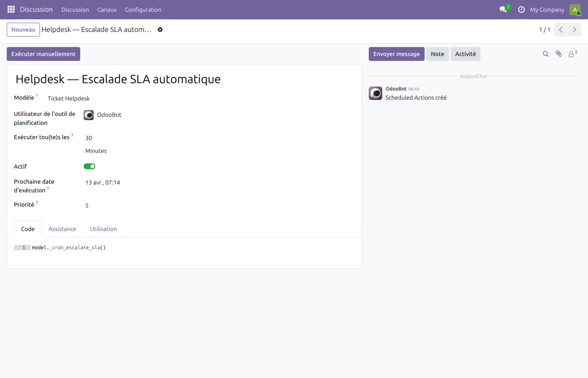588x378 pixels.
Task: Switch to the Assistance tab
Action: pos(62,229)
